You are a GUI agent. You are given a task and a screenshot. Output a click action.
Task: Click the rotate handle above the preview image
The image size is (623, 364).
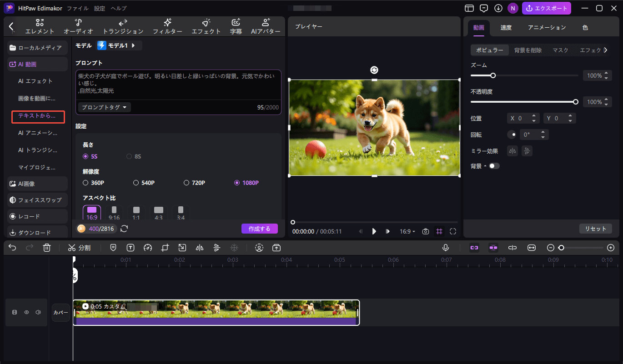pyautogui.click(x=374, y=70)
